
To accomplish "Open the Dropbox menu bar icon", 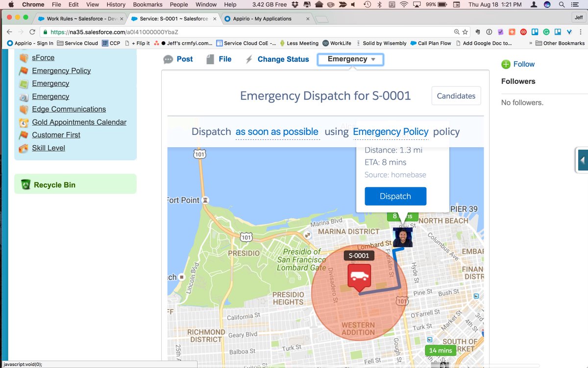I will [295, 4].
